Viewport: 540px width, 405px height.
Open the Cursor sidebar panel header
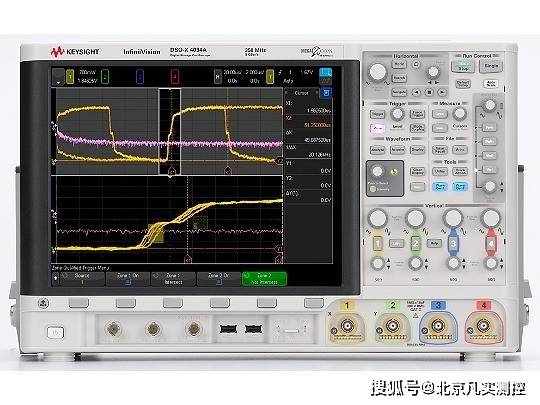coord(302,93)
